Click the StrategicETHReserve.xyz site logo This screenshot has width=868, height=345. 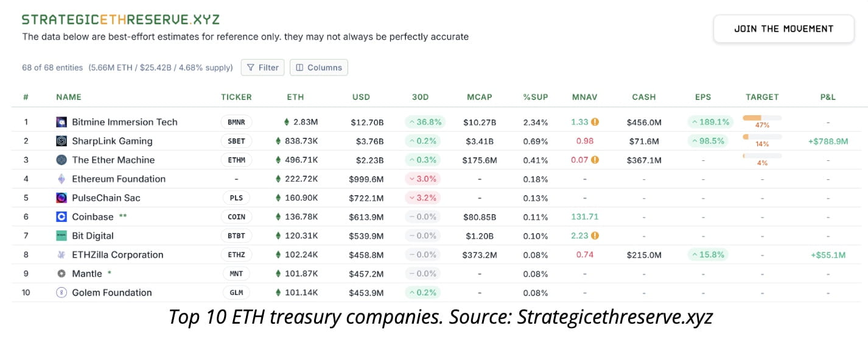pos(121,20)
